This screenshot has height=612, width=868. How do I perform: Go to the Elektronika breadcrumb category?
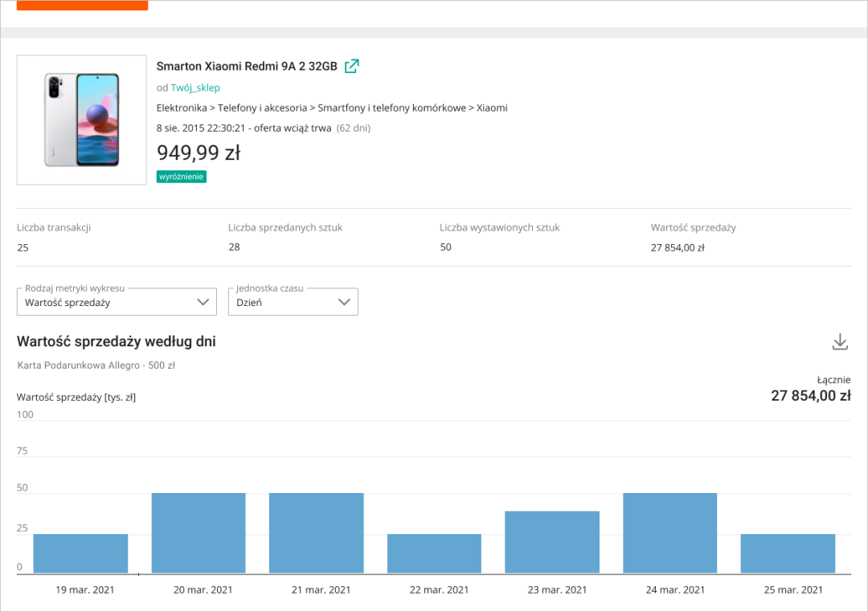(181, 108)
